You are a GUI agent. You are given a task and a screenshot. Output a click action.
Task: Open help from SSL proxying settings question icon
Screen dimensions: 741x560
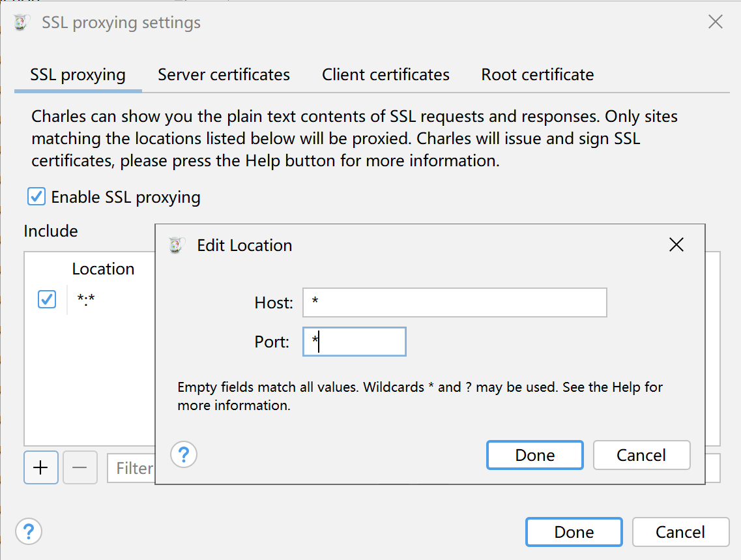pos(29,532)
